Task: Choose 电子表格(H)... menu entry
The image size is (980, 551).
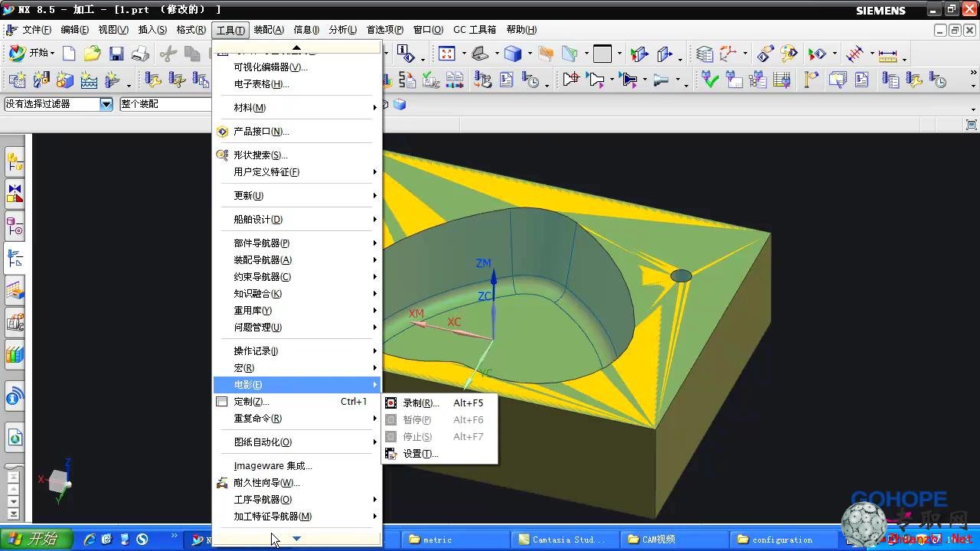Action: 297,84
